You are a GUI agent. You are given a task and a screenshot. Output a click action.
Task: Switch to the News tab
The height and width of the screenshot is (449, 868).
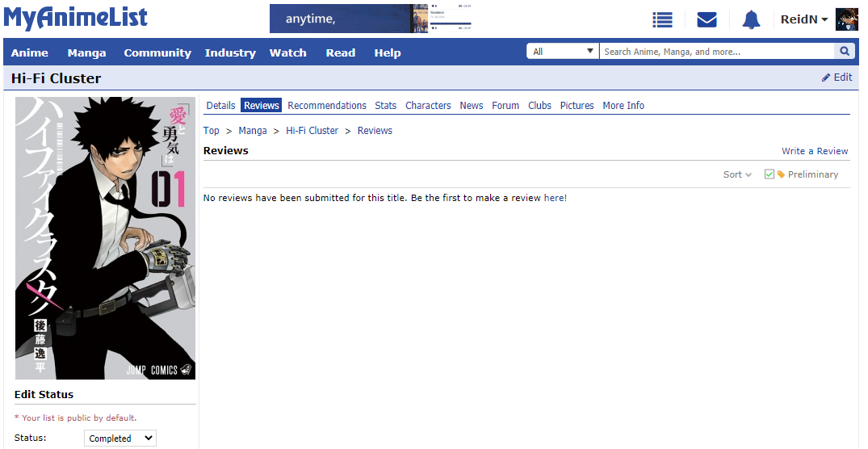[x=472, y=105]
